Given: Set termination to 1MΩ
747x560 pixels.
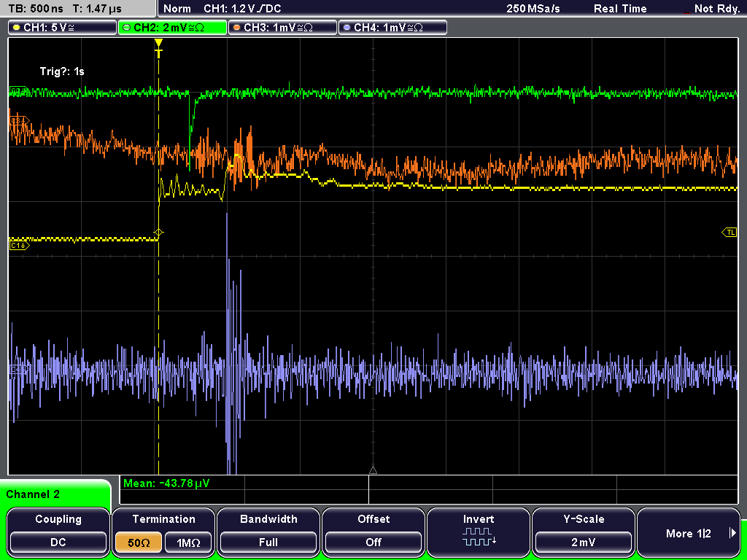Looking at the screenshot, I should click(x=188, y=542).
